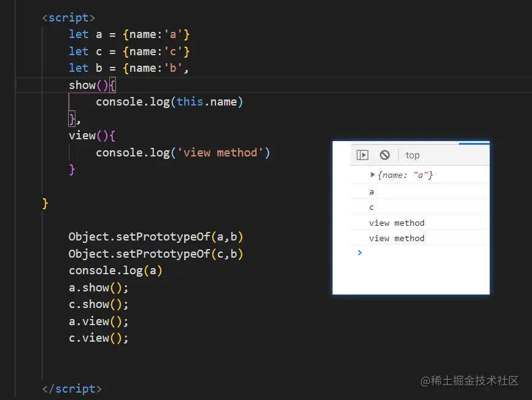Click the closing </script> tag
The image size is (532, 400).
pyautogui.click(x=72, y=389)
